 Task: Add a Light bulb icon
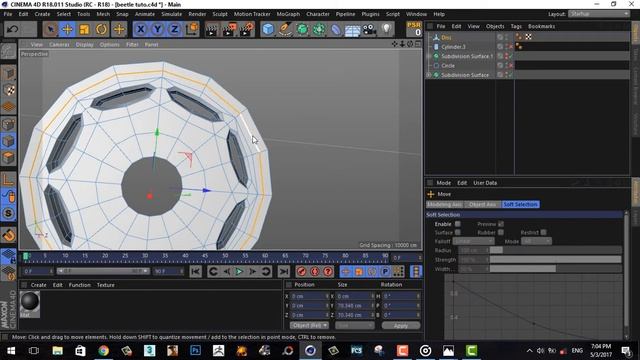[x=386, y=29]
